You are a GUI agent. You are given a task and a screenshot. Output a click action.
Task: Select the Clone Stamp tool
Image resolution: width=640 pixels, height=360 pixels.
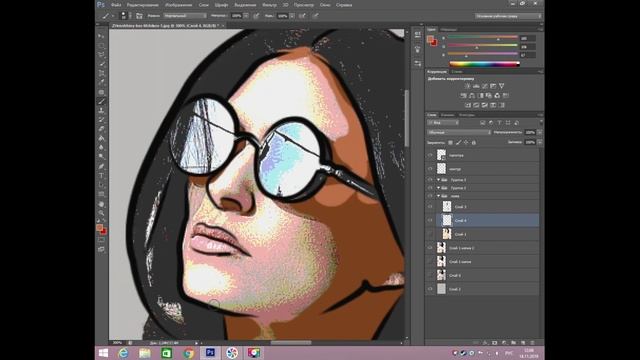[101, 111]
